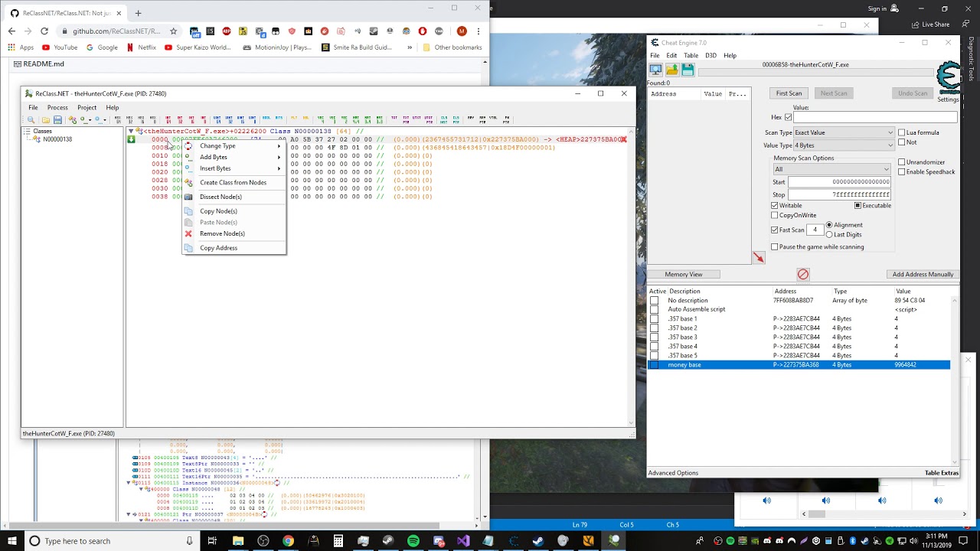
Task: Toggle Executable checkbox
Action: pos(857,206)
